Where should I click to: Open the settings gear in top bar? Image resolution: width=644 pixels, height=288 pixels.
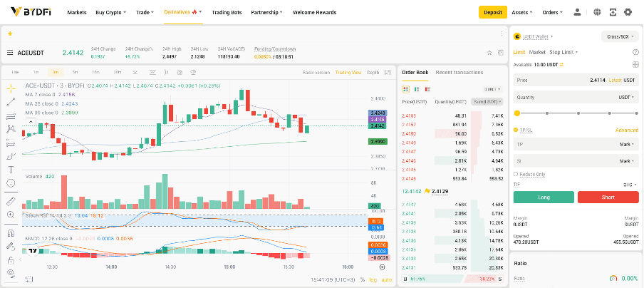(628, 12)
